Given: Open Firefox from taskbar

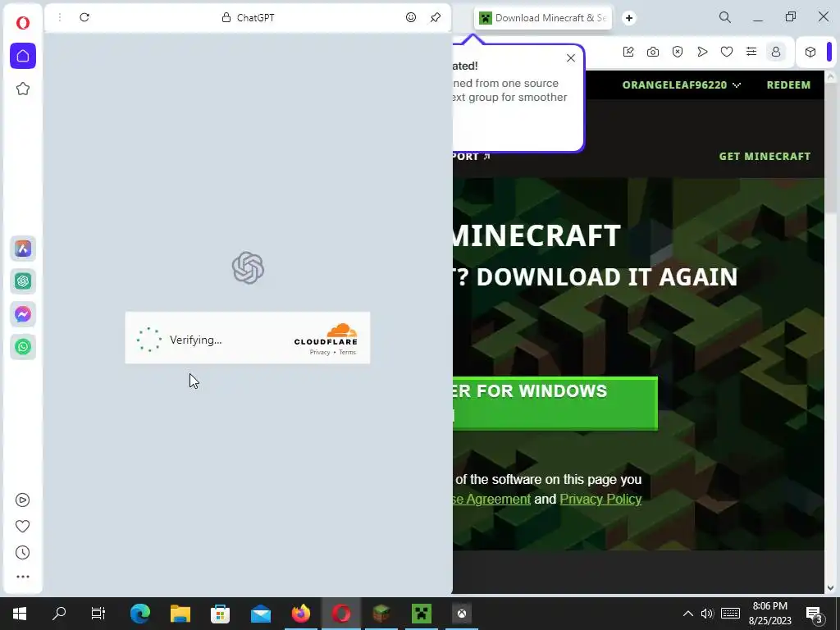Looking at the screenshot, I should point(301,614).
